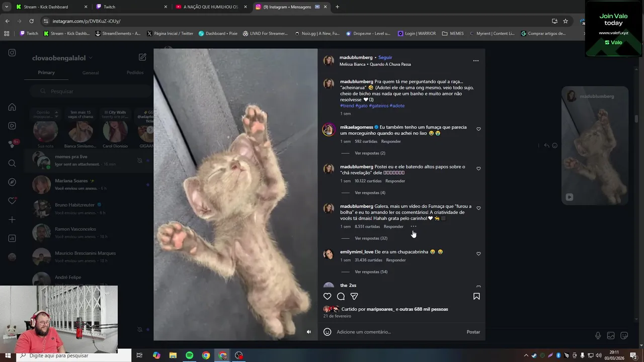Open the emoji picker in comment box
The image size is (644, 362).
[327, 332]
